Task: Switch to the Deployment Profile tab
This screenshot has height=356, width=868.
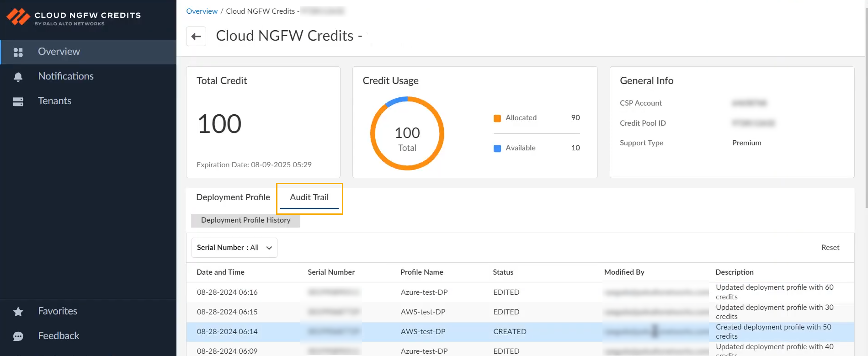Action: point(233,197)
